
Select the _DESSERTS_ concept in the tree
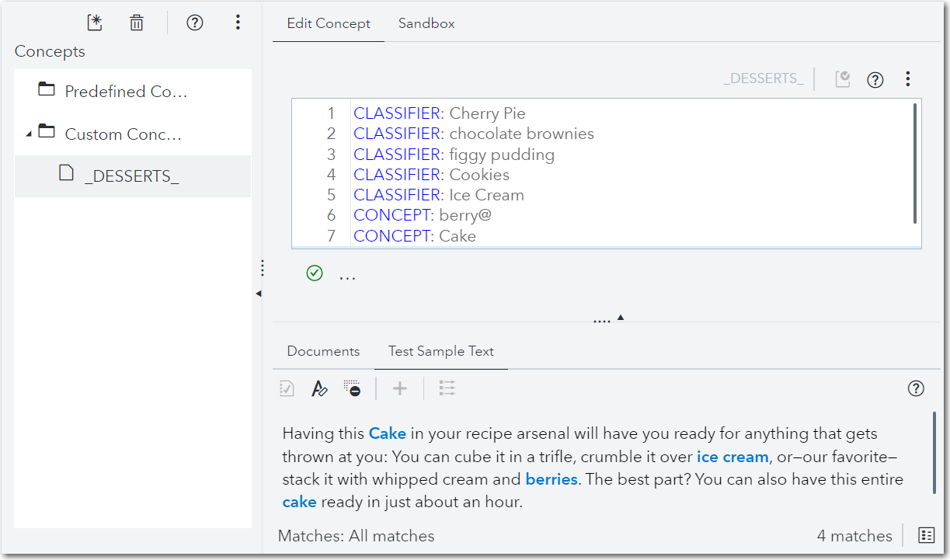[131, 176]
